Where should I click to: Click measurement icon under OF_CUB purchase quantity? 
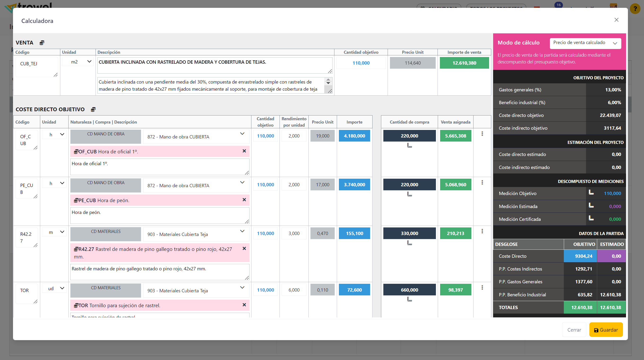[x=409, y=145]
